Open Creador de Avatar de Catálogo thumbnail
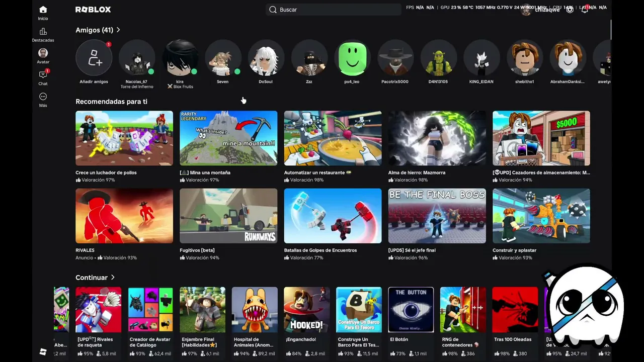The width and height of the screenshot is (644, 362). tap(150, 310)
